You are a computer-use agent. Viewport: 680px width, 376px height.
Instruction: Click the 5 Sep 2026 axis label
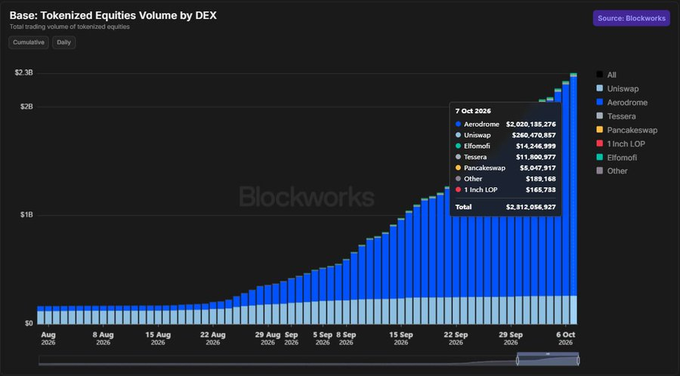pos(323,338)
